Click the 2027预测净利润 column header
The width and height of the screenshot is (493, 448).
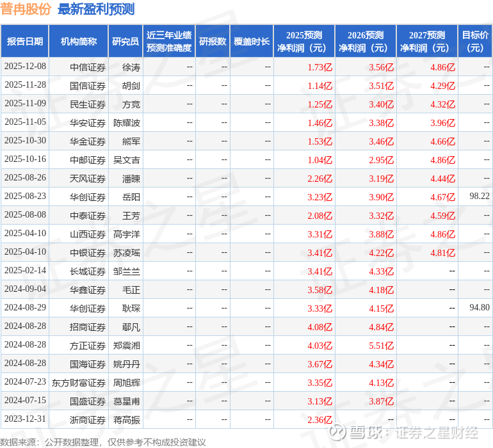click(427, 41)
